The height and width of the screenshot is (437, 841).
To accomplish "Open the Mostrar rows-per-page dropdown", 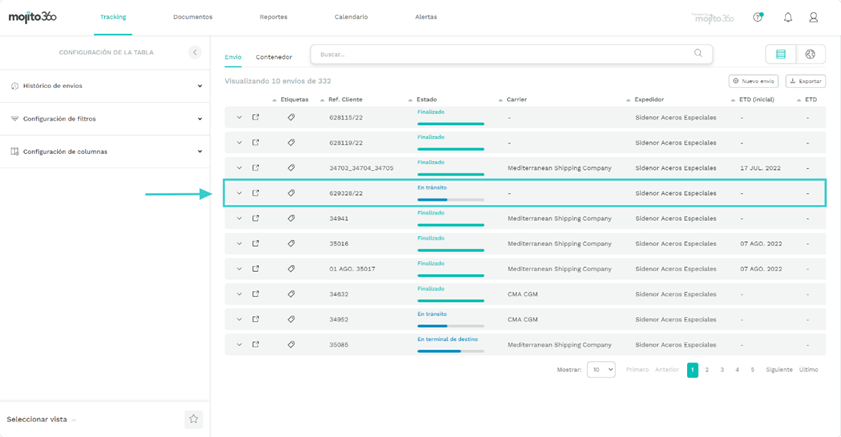I will (x=601, y=370).
